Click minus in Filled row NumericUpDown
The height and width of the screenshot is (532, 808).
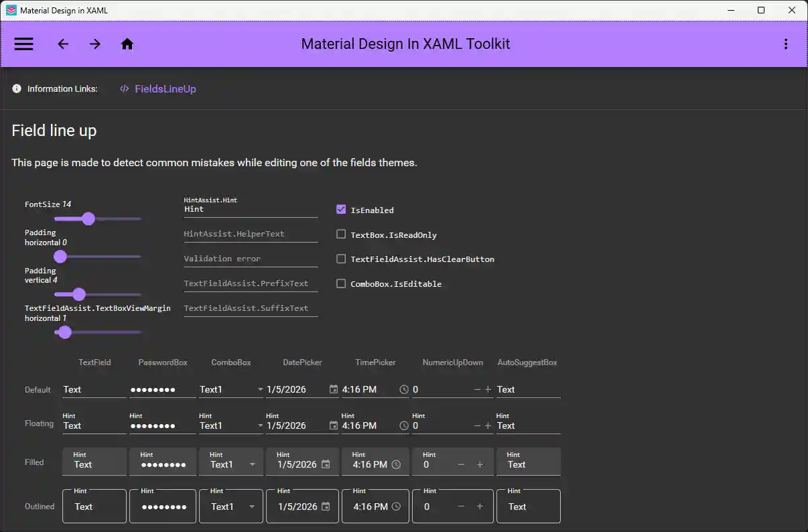point(461,464)
